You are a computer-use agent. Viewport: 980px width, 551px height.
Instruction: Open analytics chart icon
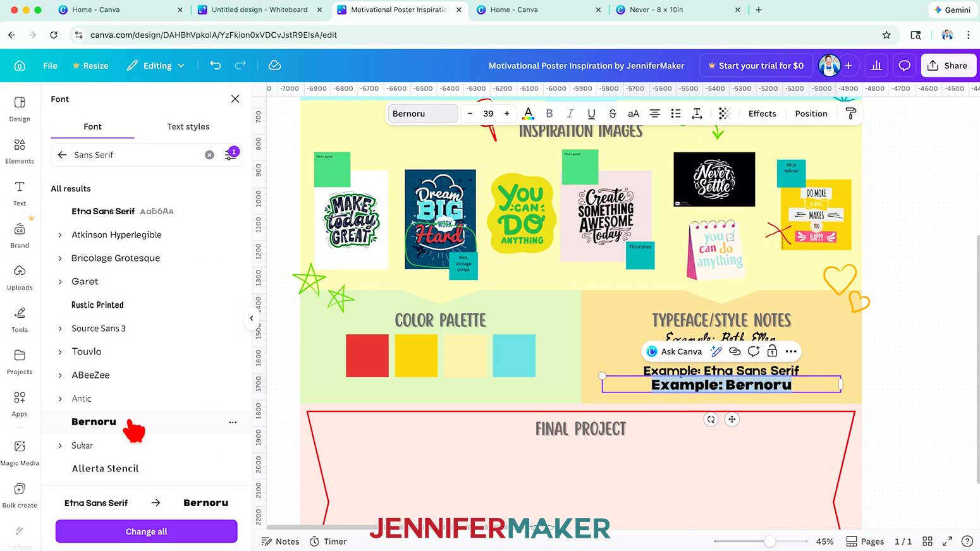(x=876, y=66)
